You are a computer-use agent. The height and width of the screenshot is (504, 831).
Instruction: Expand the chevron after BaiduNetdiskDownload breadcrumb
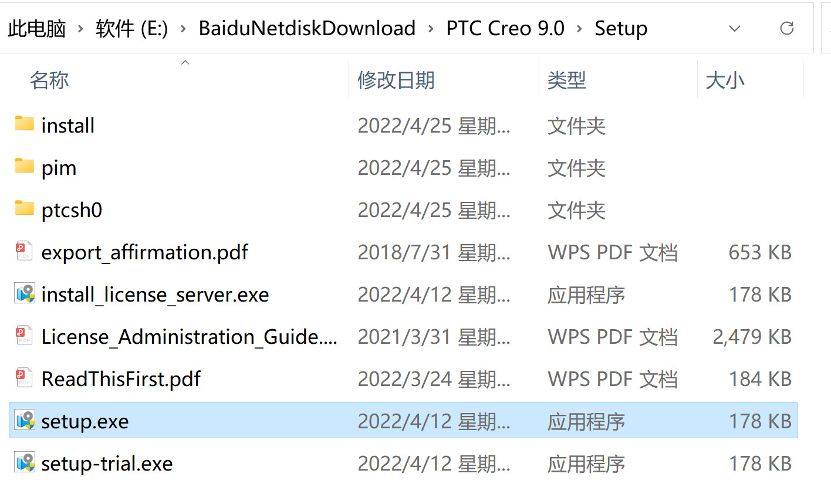pos(431,29)
